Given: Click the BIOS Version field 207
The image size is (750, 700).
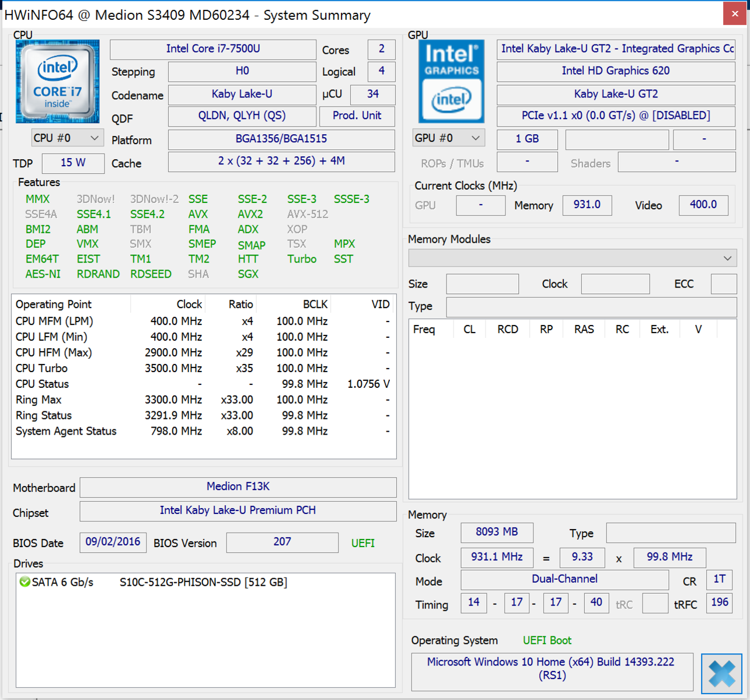Looking at the screenshot, I should [x=282, y=542].
